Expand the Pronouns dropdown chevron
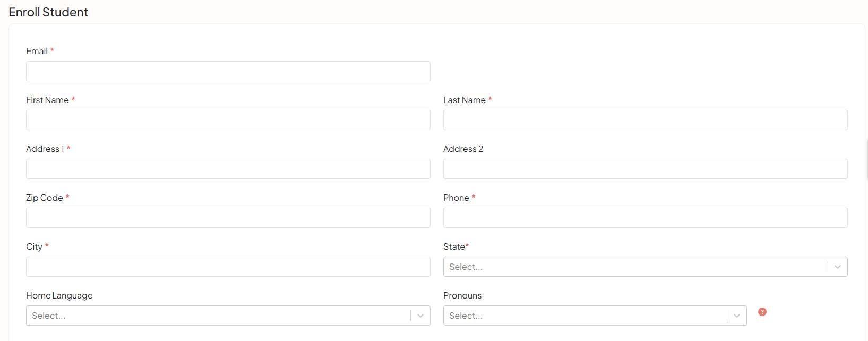The image size is (868, 341). tap(737, 316)
